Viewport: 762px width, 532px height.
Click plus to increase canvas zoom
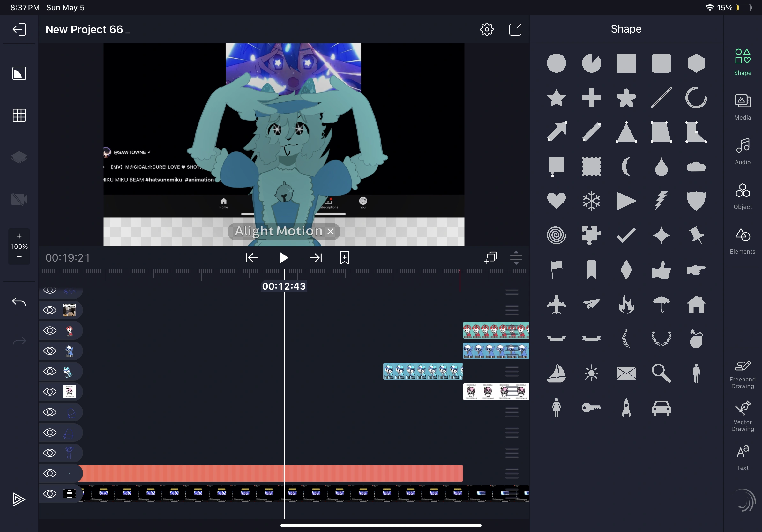pyautogui.click(x=19, y=236)
